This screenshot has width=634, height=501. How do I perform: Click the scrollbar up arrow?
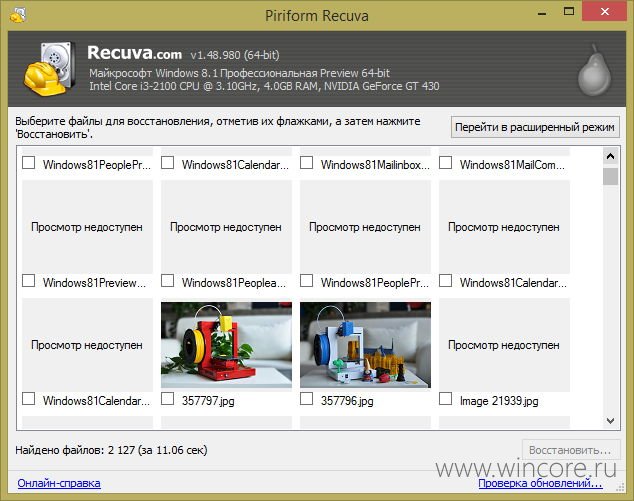610,156
